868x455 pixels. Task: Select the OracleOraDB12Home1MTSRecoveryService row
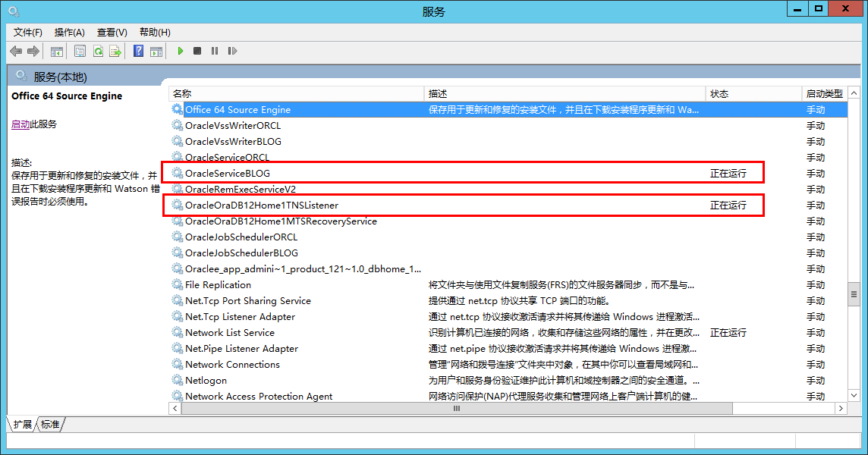(508, 221)
